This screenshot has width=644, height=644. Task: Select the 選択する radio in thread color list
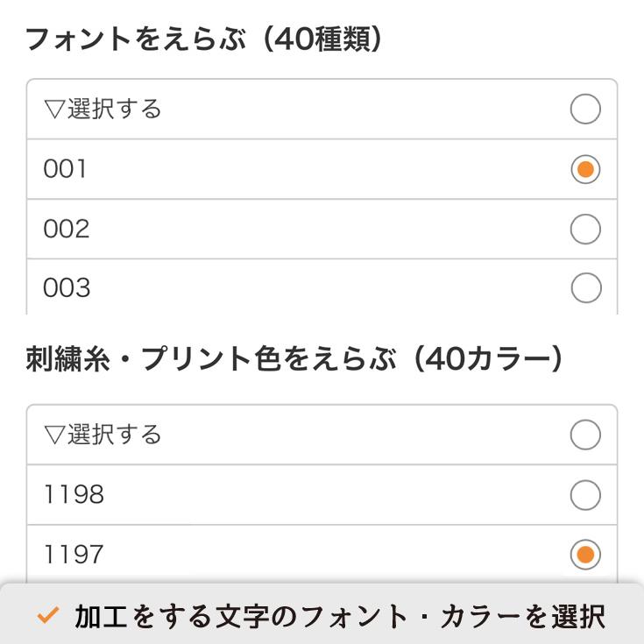click(585, 435)
